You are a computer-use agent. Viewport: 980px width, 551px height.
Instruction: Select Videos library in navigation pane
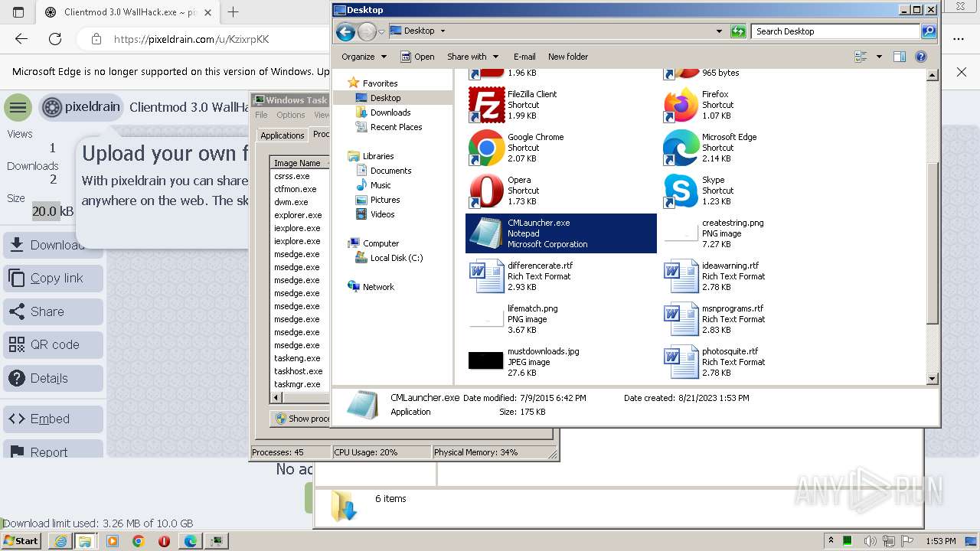point(382,214)
